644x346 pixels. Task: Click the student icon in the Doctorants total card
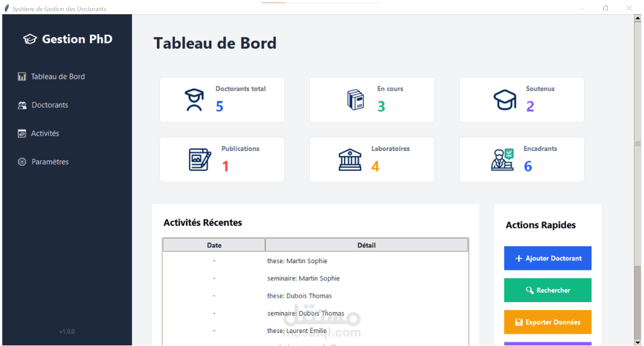(x=194, y=100)
